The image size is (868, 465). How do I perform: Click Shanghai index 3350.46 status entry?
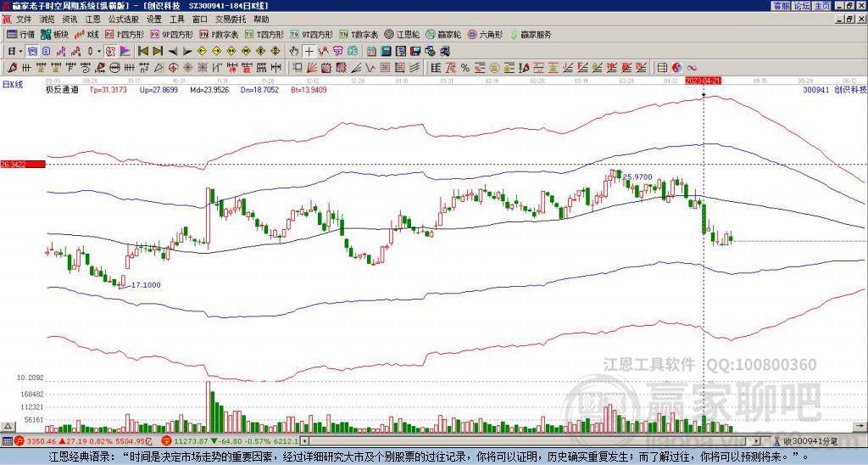84,441
